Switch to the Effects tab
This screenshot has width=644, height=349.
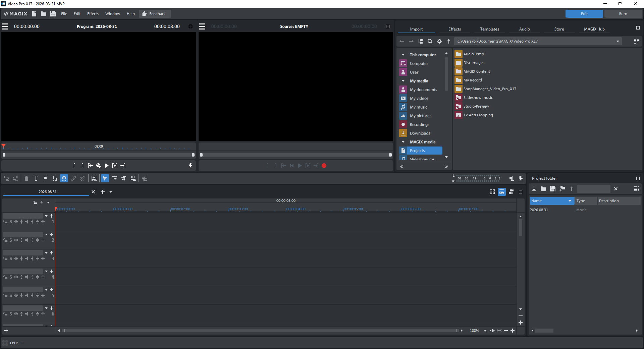click(454, 29)
